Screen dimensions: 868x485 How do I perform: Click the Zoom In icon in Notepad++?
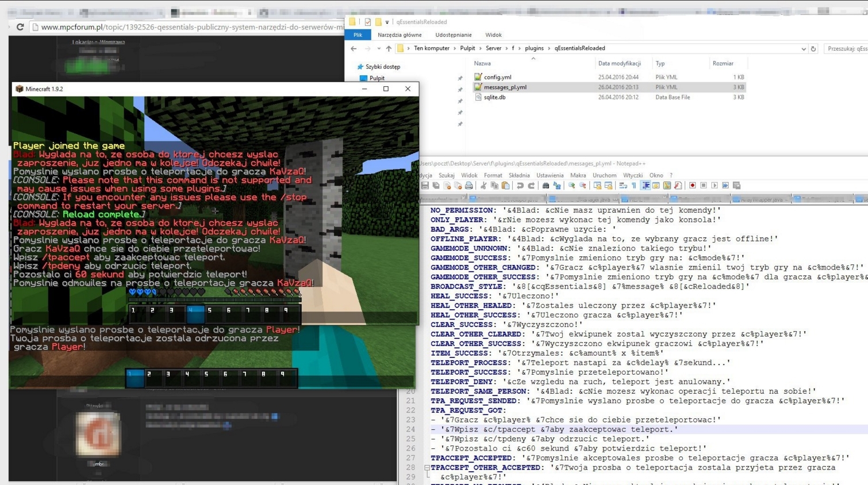click(571, 186)
